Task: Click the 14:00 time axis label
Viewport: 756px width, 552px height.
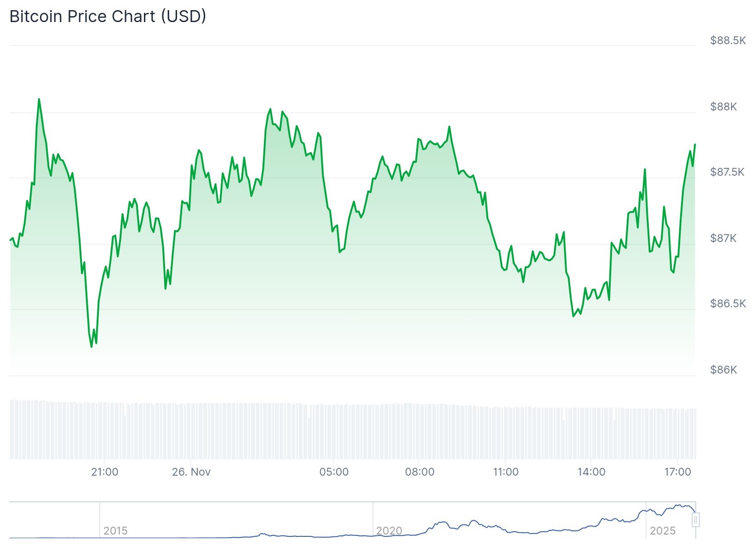Action: (x=591, y=472)
